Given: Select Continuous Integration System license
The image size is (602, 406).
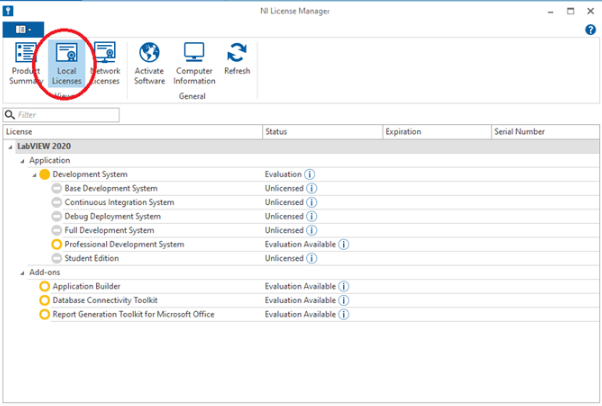Looking at the screenshot, I should [119, 202].
